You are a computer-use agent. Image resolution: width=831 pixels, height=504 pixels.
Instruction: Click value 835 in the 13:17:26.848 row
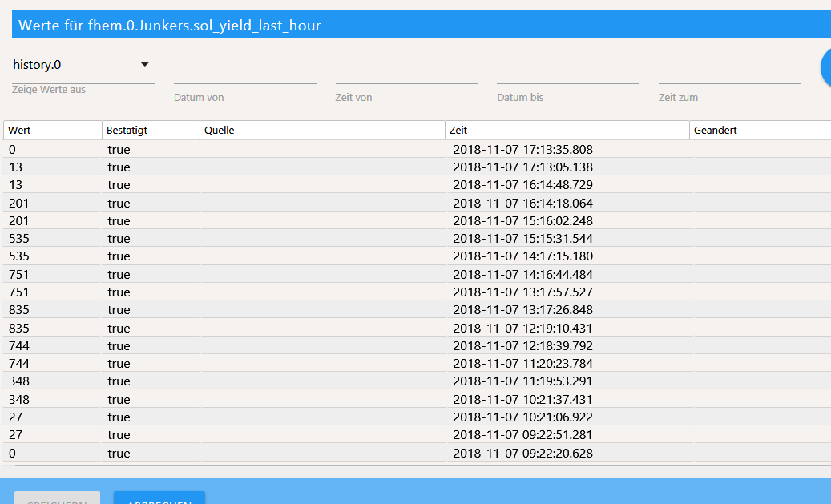(x=19, y=310)
